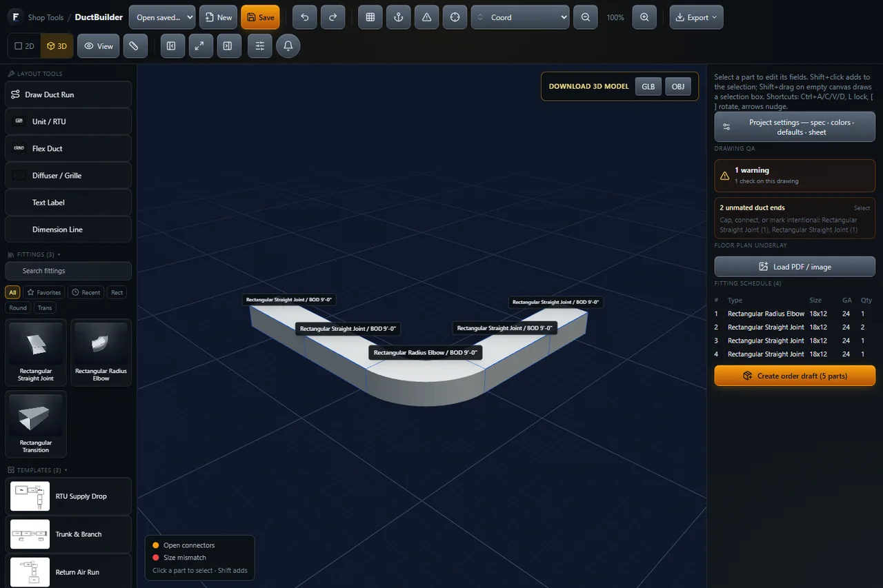
Task: Open the sliders settings icon
Action: point(259,46)
